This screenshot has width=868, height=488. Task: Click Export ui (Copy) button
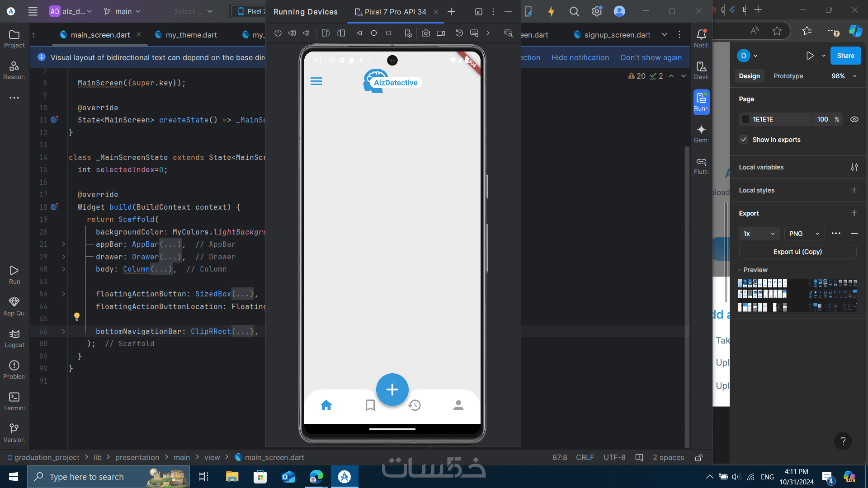click(797, 252)
